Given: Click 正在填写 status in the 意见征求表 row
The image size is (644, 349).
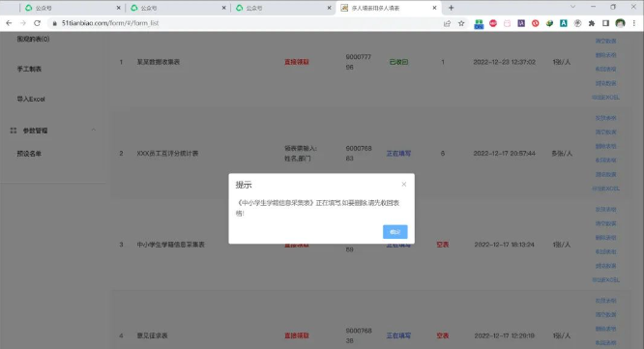Looking at the screenshot, I should [398, 335].
